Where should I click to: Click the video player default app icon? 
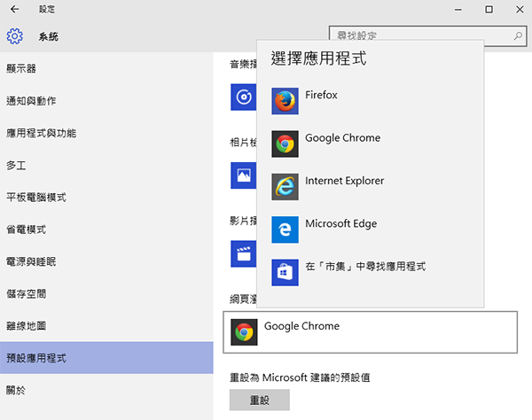click(243, 254)
